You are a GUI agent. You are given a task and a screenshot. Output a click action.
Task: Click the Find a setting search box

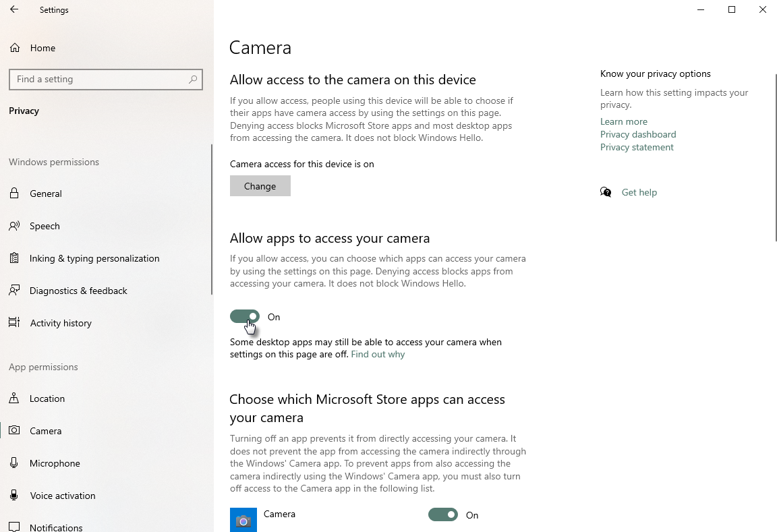point(105,80)
